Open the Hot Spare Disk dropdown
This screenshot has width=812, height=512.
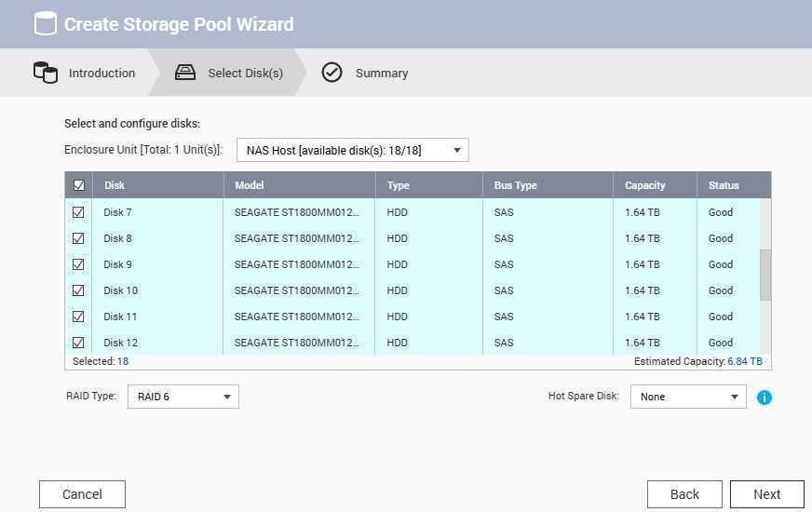pos(688,397)
